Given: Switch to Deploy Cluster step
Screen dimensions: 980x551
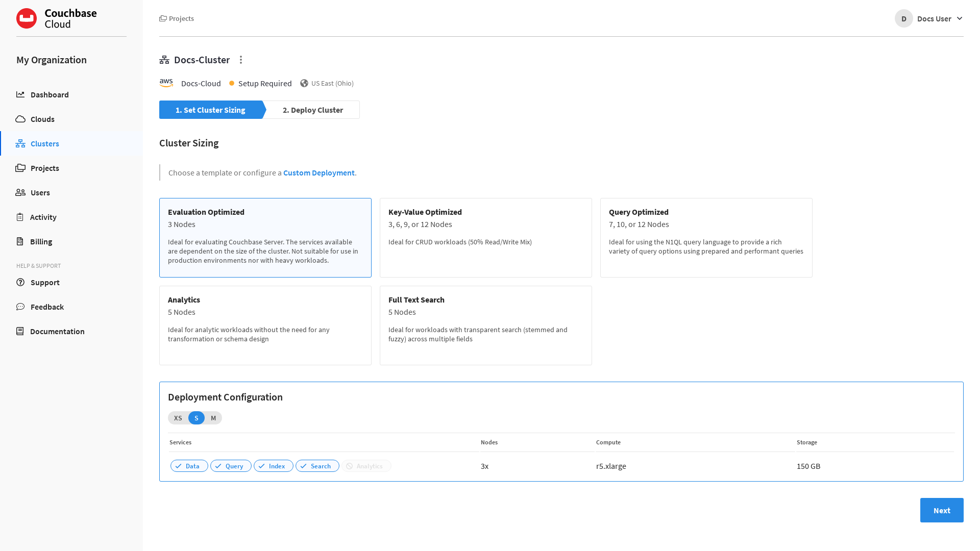Looking at the screenshot, I should (x=312, y=110).
